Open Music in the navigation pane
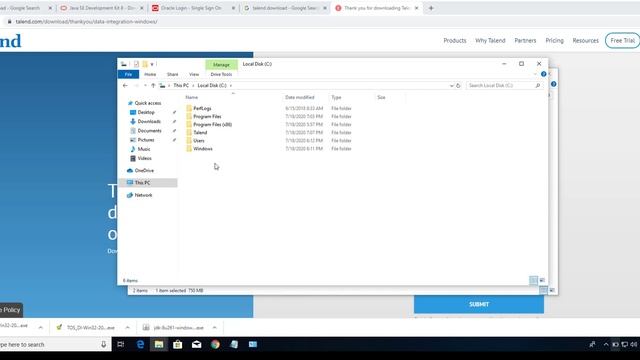Screen dimensions: 640x360 coord(144,149)
